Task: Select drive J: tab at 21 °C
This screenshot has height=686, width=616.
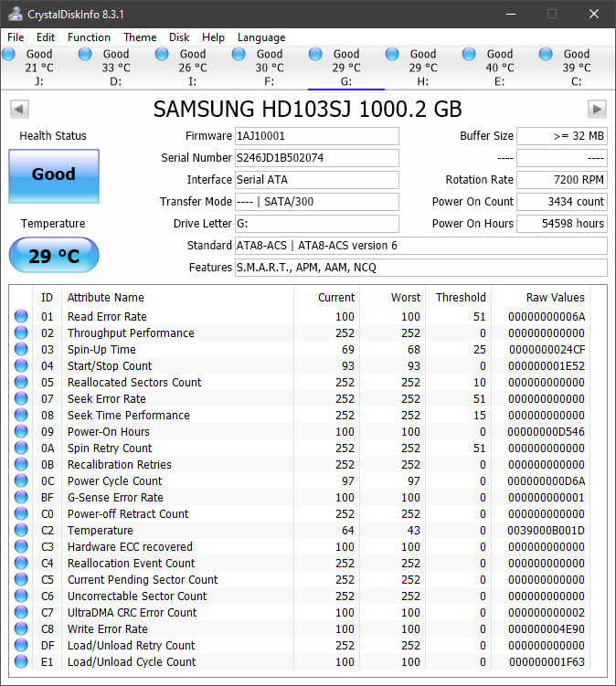Action: pyautogui.click(x=38, y=68)
